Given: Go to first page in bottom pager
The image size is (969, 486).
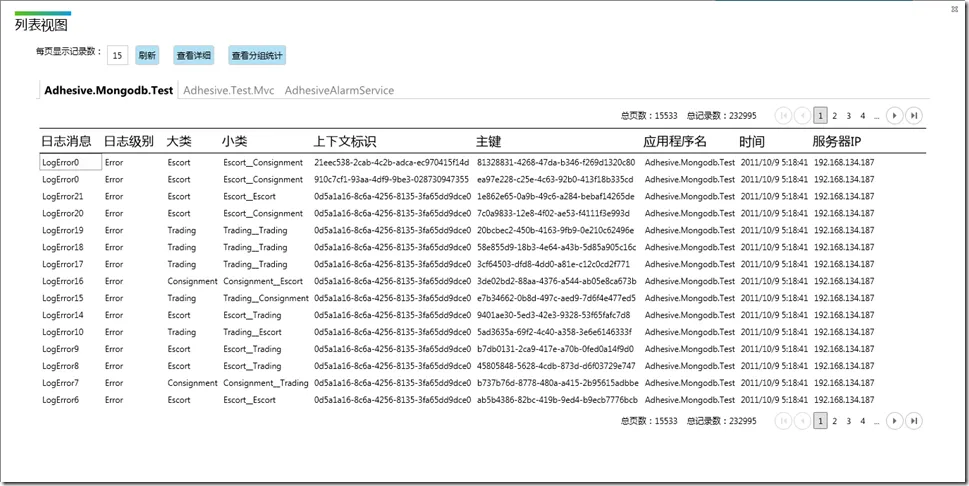Looking at the screenshot, I should pos(784,421).
